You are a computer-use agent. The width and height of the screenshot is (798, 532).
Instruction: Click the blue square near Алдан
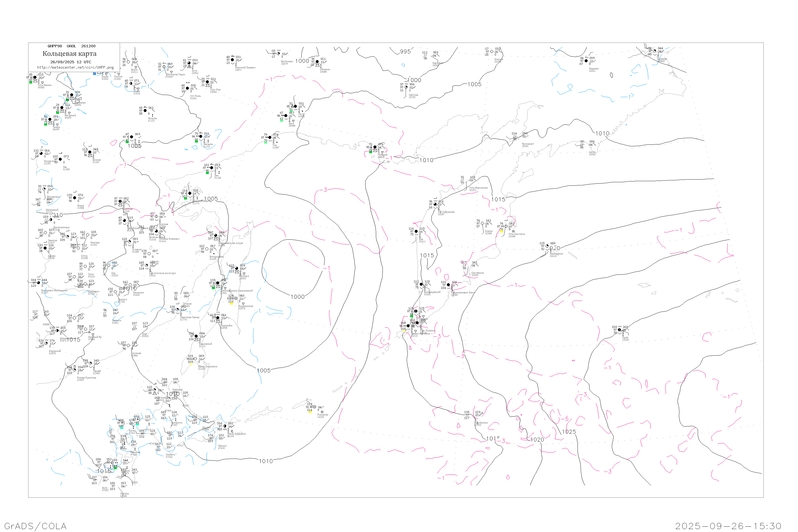point(94,73)
